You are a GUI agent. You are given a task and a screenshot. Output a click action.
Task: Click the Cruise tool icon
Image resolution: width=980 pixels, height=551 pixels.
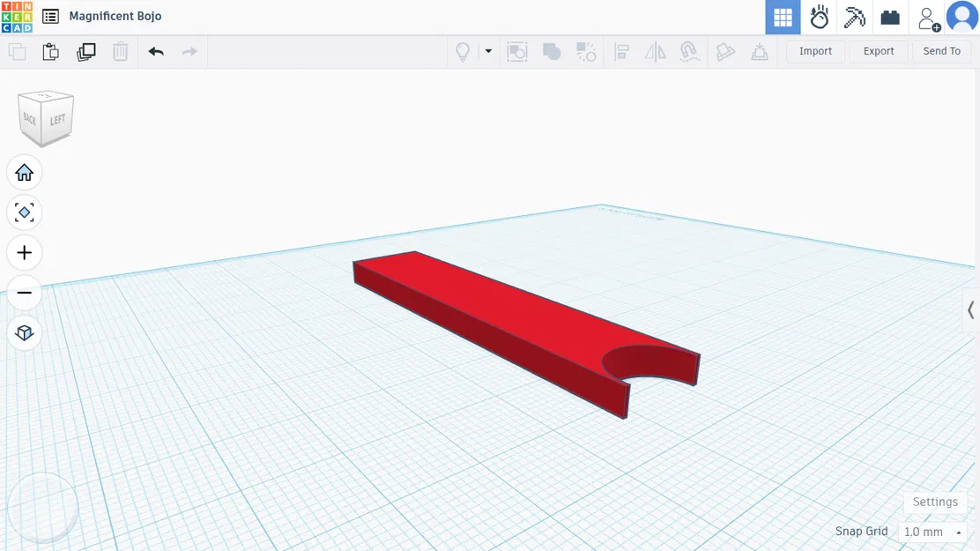[689, 51]
